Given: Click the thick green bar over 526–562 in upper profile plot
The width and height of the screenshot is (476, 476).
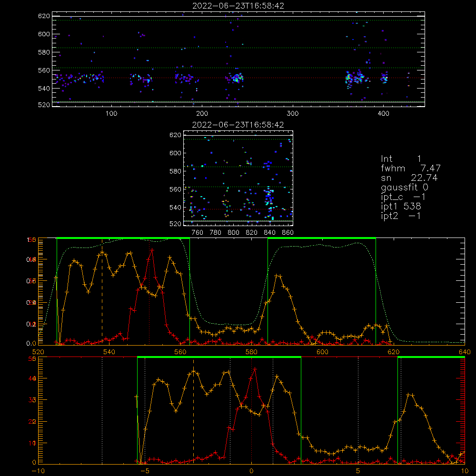Looking at the screenshot, I should [x=123, y=238].
